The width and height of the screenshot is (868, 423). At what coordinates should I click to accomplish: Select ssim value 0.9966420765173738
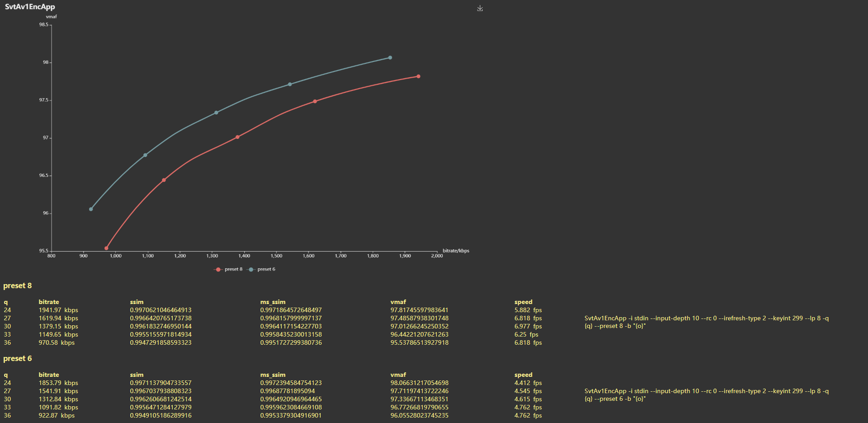[x=161, y=318]
